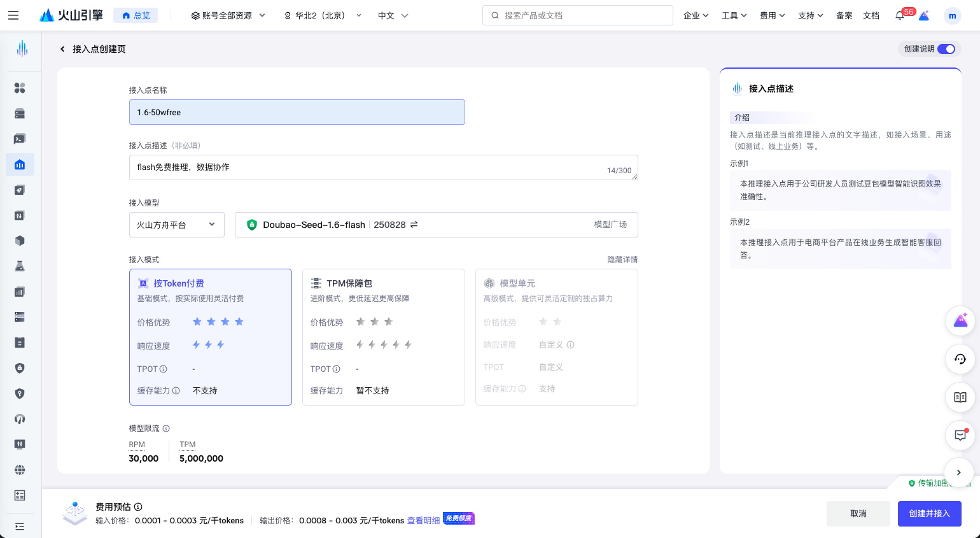This screenshot has height=538, width=980.
Task: Open the 文档 menu item
Action: [x=871, y=15]
